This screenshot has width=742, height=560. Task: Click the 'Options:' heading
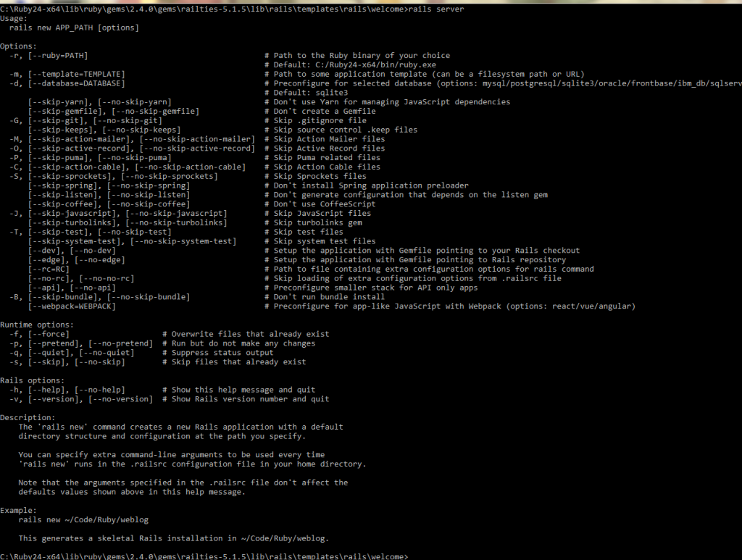pos(18,46)
